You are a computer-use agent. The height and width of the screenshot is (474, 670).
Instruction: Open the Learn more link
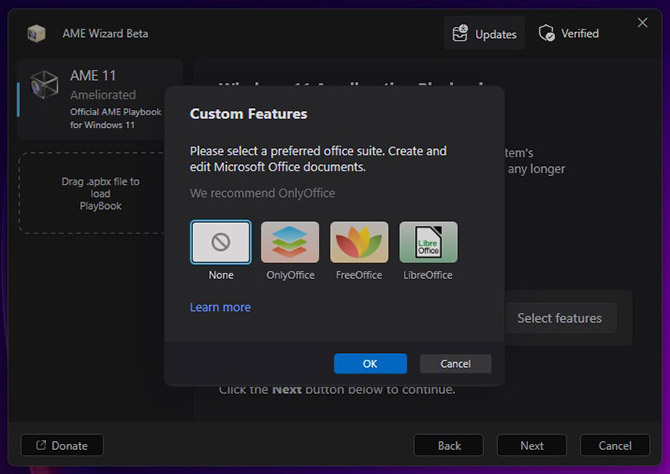coord(220,307)
